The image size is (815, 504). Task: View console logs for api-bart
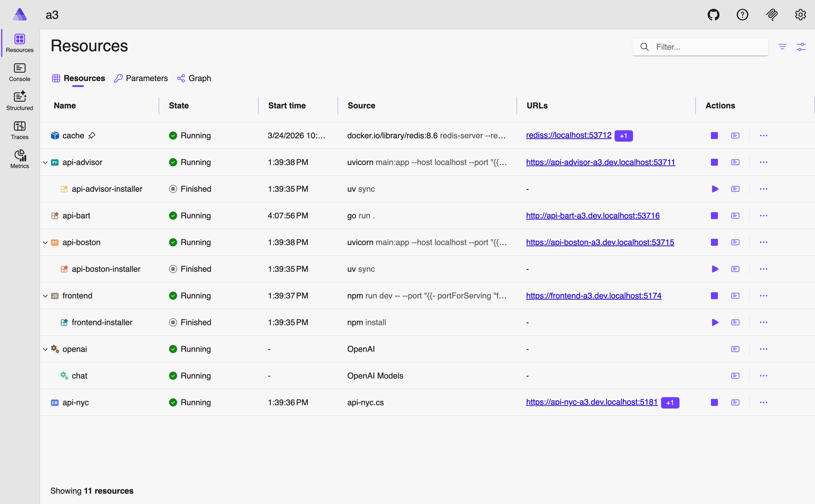[x=736, y=215]
